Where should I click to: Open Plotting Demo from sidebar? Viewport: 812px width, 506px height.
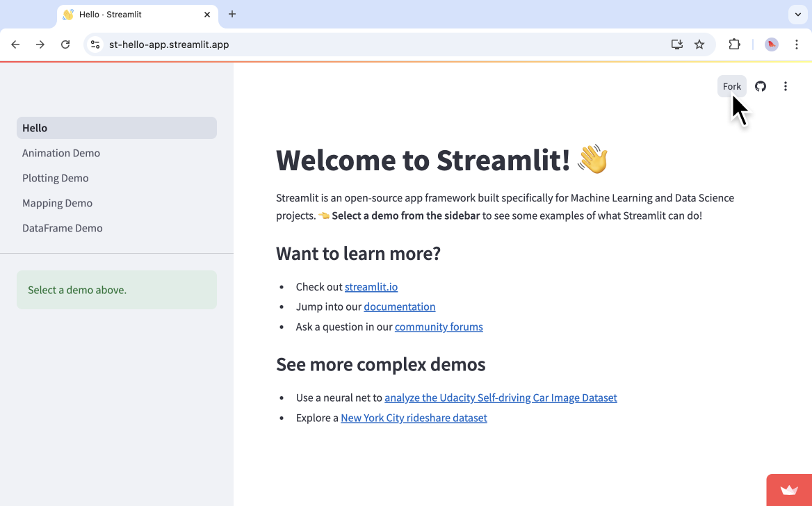pyautogui.click(x=56, y=178)
